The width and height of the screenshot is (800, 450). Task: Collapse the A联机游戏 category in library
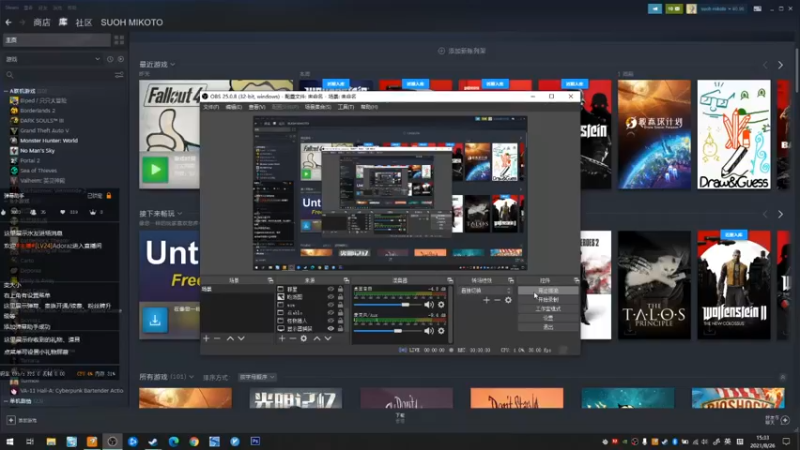(x=6, y=91)
